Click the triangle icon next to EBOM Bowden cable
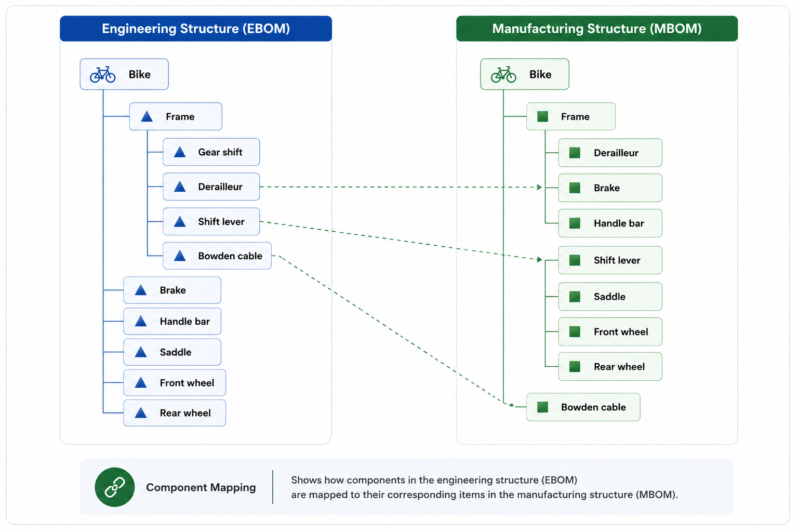798x532 pixels. (x=180, y=256)
